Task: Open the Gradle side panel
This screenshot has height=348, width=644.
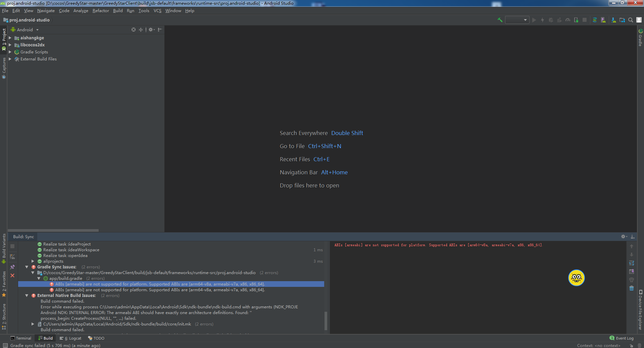Action: pos(640,38)
